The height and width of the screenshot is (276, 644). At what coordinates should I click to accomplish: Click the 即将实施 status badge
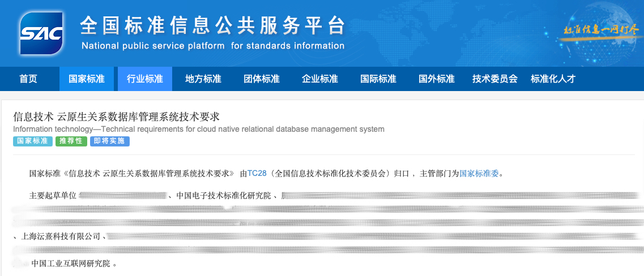tap(109, 141)
